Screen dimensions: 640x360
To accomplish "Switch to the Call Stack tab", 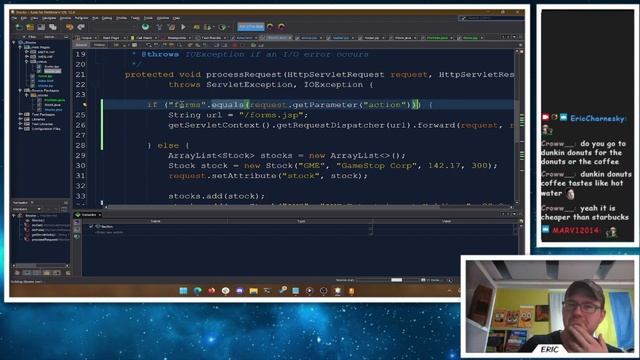I will (144, 38).
